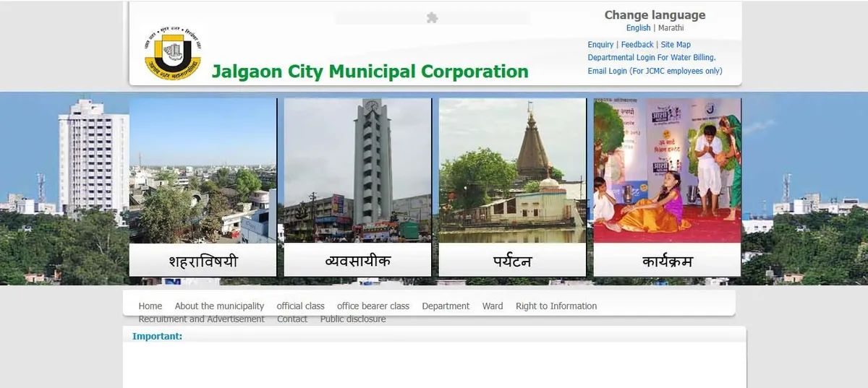The image size is (868, 388).
Task: Open the Feedback link
Action: coord(637,45)
